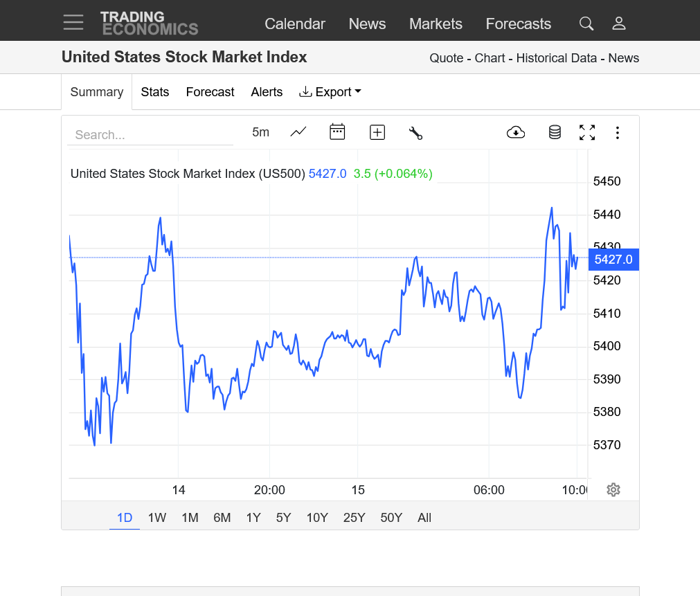The width and height of the screenshot is (700, 596).
Task: Click the chart Search input field
Action: click(150, 135)
